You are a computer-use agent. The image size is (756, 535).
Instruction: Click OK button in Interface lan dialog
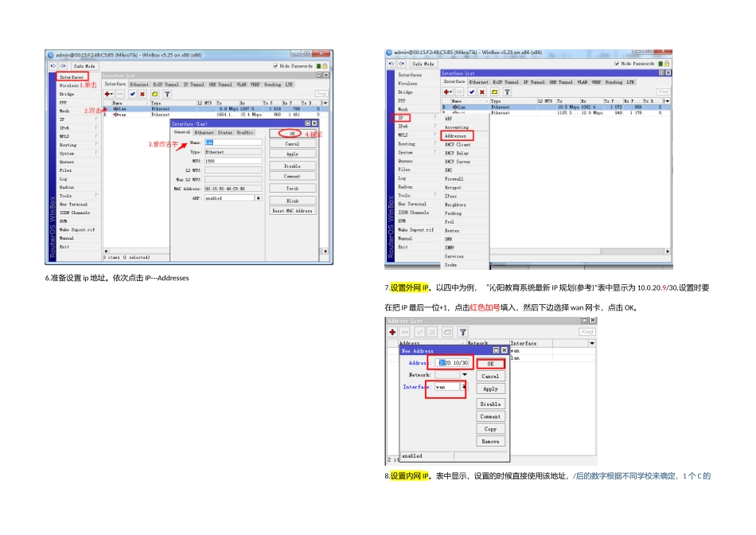click(x=292, y=134)
